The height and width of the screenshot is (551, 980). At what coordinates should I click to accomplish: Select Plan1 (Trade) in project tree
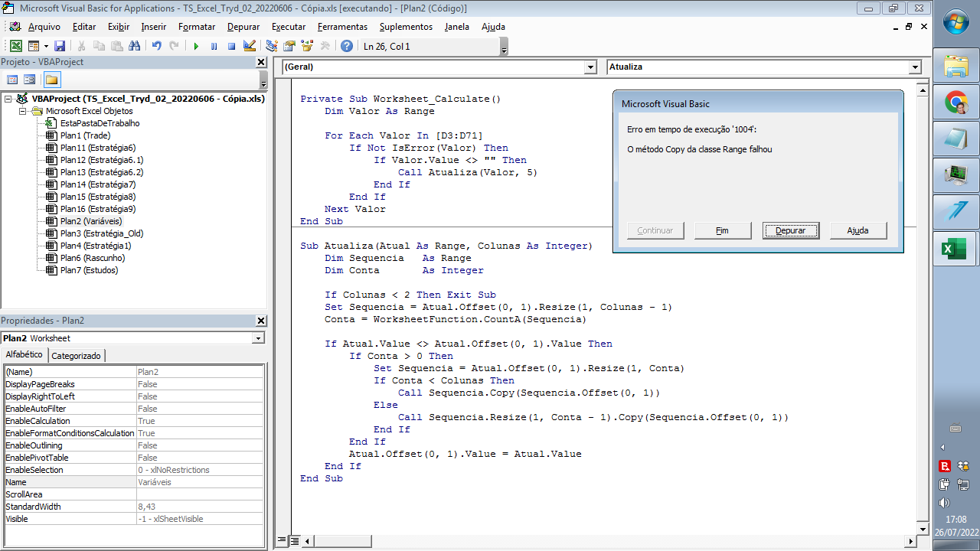(x=85, y=135)
